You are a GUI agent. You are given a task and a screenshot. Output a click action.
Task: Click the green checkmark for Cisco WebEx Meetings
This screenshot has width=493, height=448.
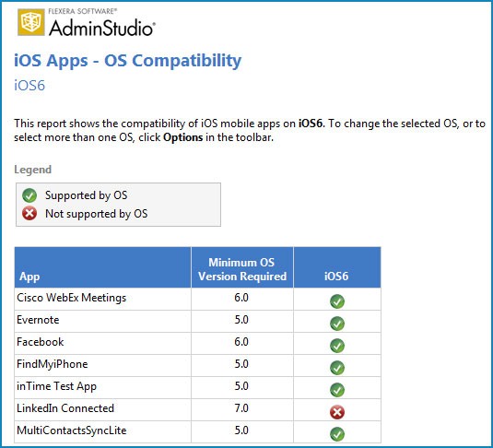coord(337,301)
